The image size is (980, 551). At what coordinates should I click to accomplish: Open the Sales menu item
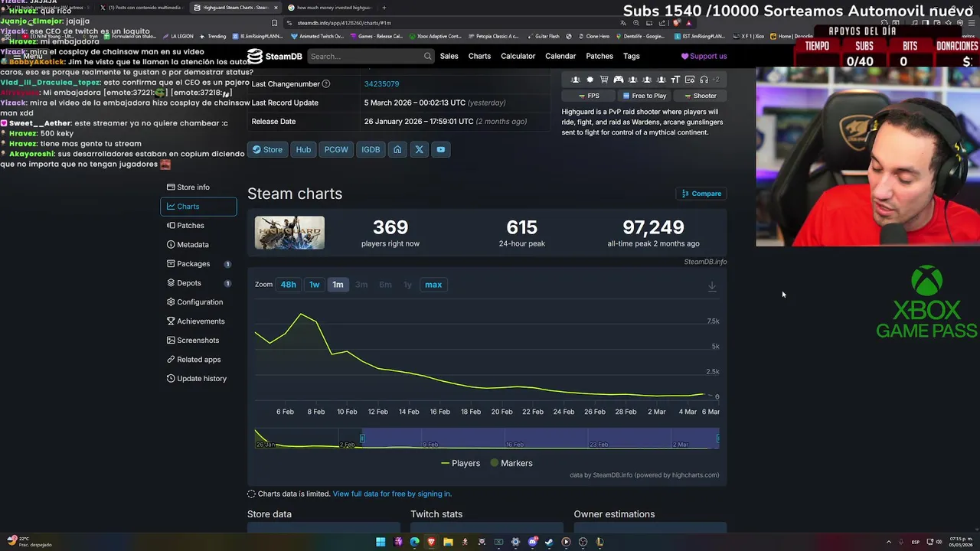(449, 56)
